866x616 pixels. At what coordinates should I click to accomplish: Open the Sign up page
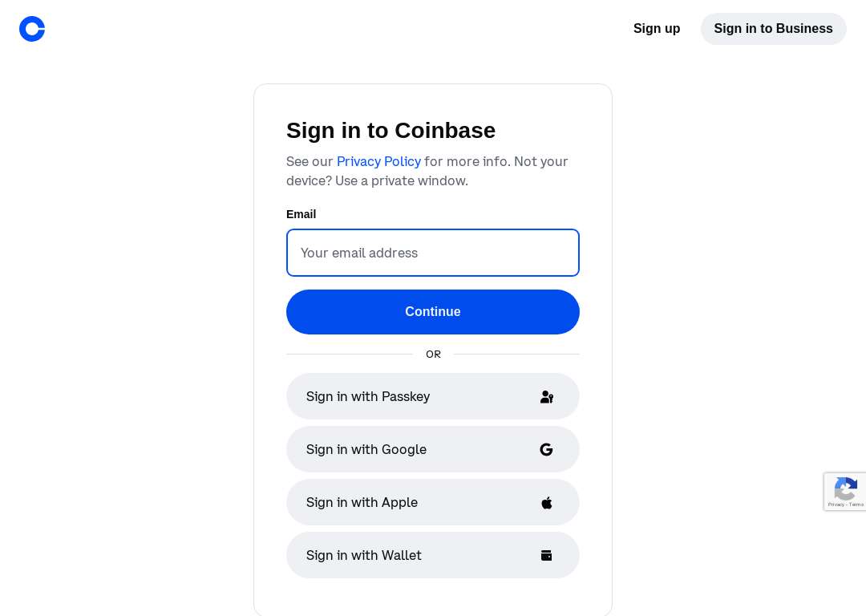tap(657, 29)
